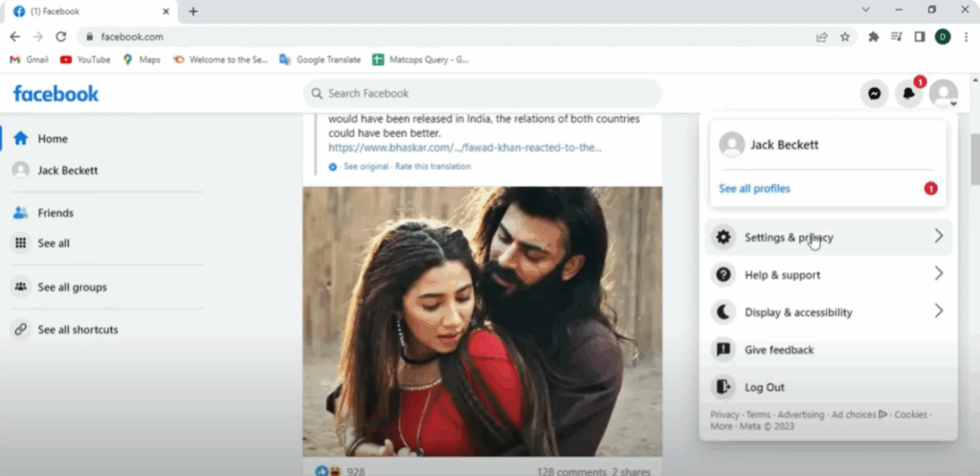
Task: Expand Help & support submenu
Action: pyautogui.click(x=938, y=274)
